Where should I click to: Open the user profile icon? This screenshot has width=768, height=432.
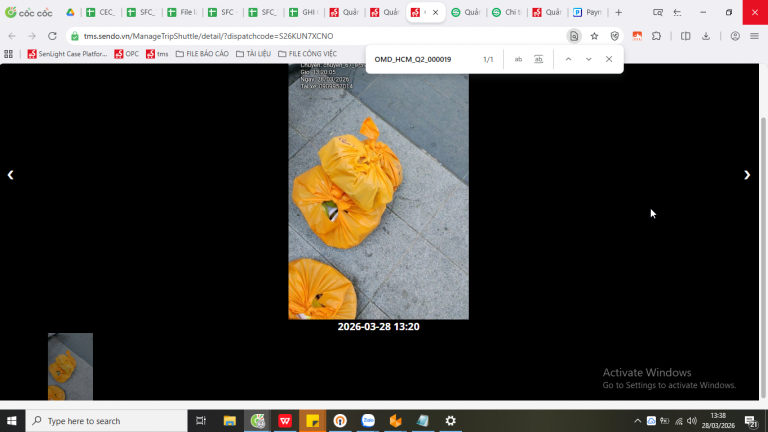[x=735, y=36]
